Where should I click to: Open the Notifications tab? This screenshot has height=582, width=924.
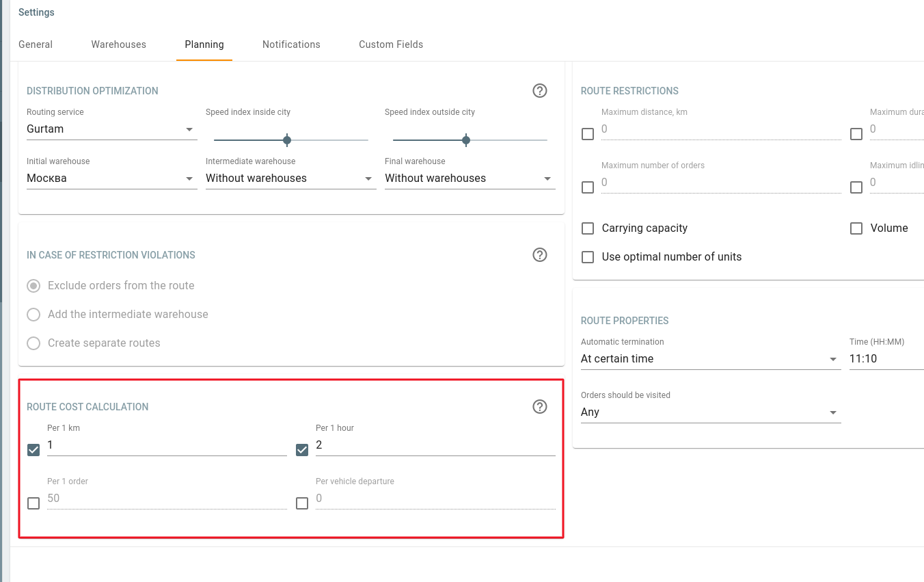point(291,44)
